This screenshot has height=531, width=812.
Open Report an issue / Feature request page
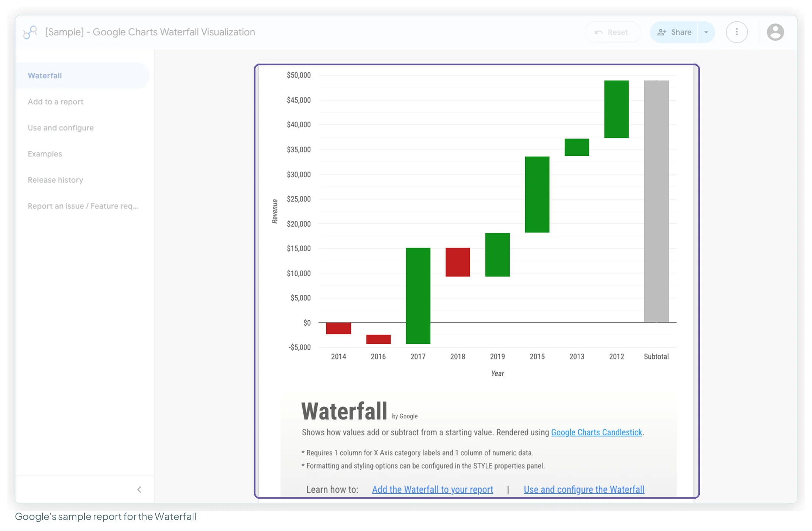(83, 206)
